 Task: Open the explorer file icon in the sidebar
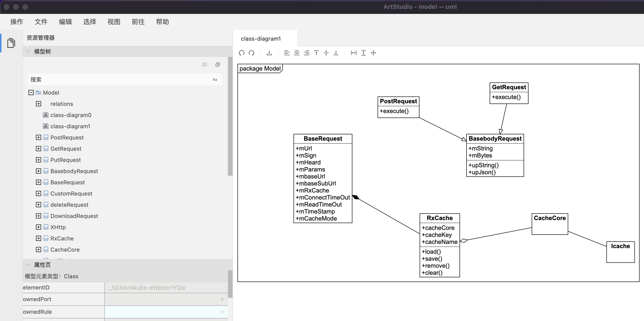pyautogui.click(x=11, y=43)
